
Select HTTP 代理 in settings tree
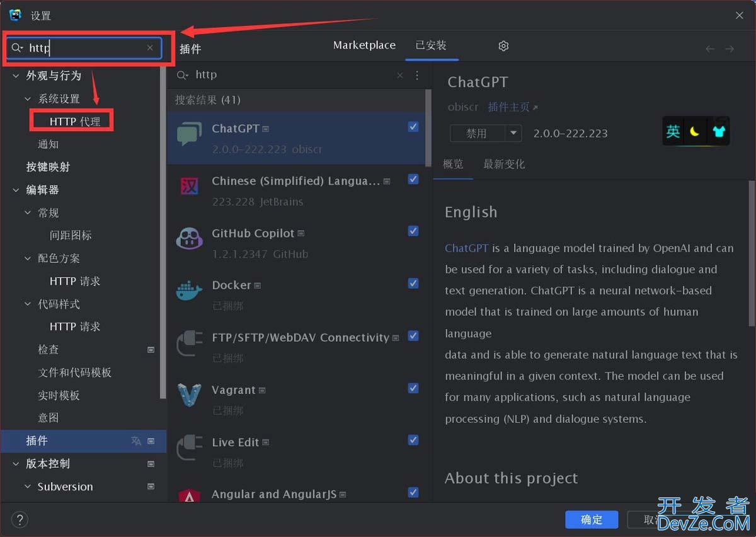click(x=75, y=122)
